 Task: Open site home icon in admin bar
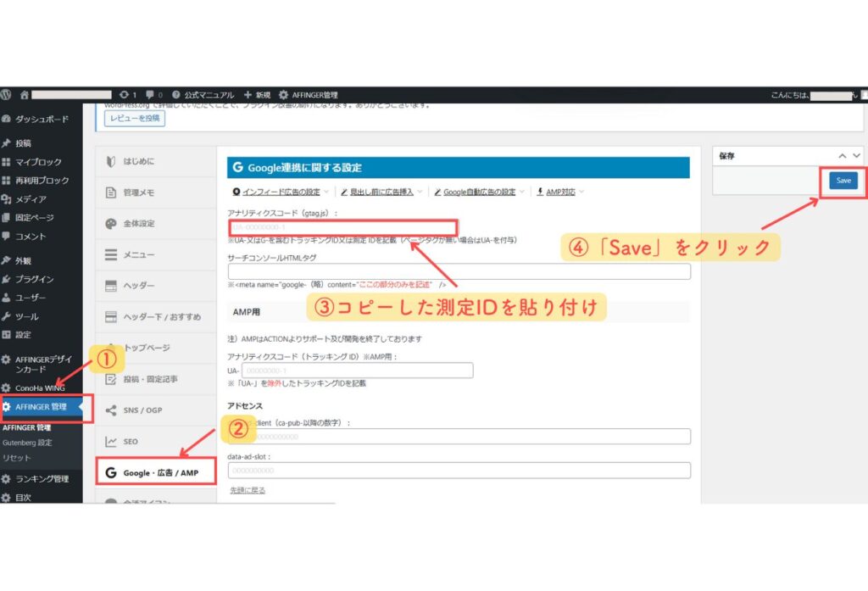point(25,95)
